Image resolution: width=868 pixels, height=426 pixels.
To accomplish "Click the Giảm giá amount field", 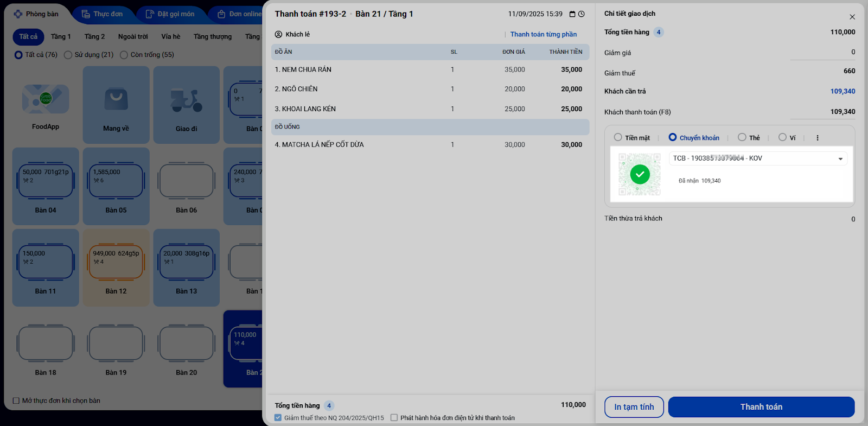I will click(822, 52).
